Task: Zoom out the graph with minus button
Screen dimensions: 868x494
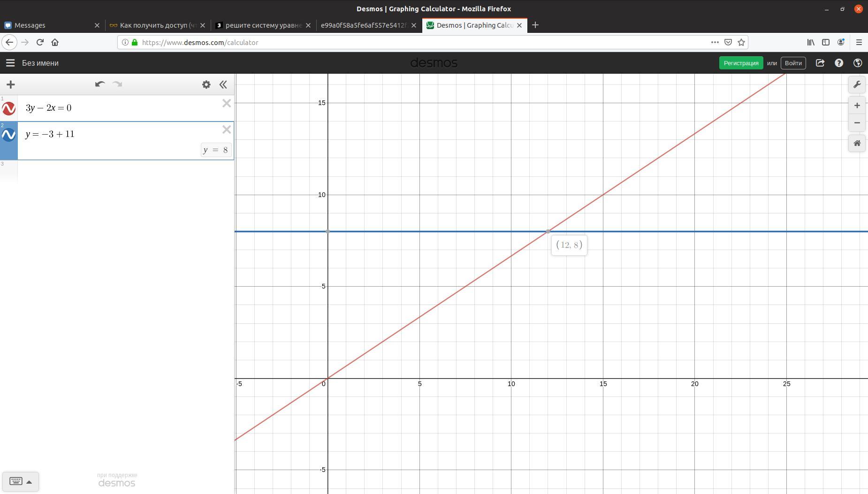Action: point(857,123)
